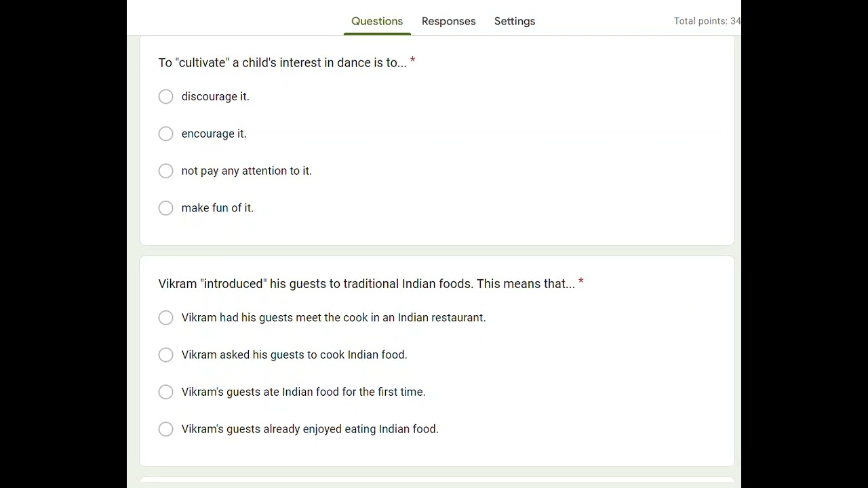868x488 pixels.
Task: Select 'Vikram had his guests meet the cook' option
Action: [x=166, y=318]
